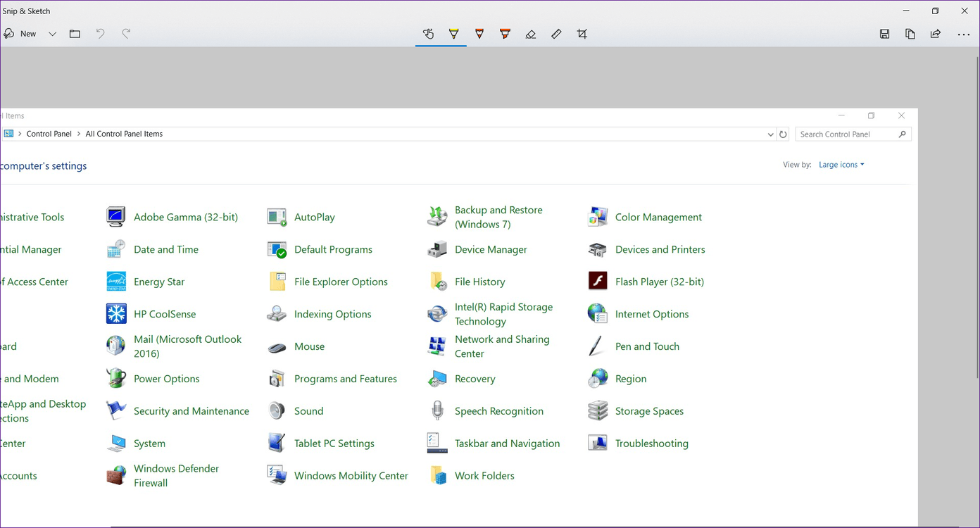Open file using the folder icon
980x528 pixels.
click(75, 34)
